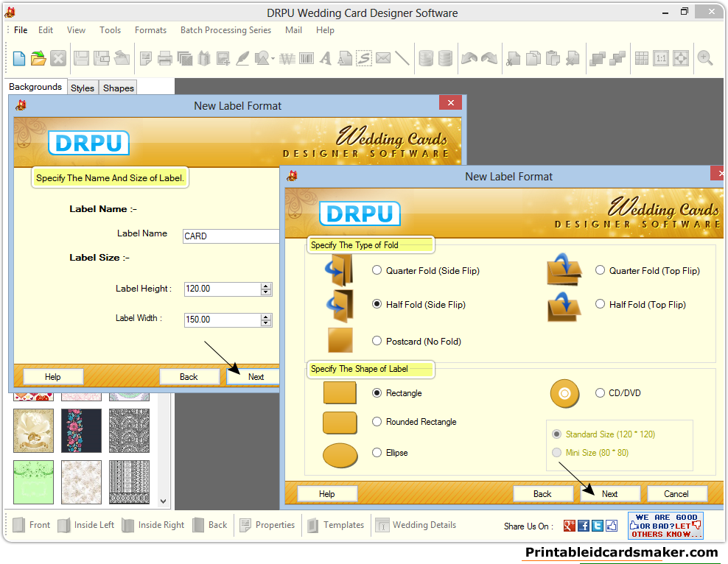Click Back in label size dialog
728x564 pixels.
coord(189,377)
